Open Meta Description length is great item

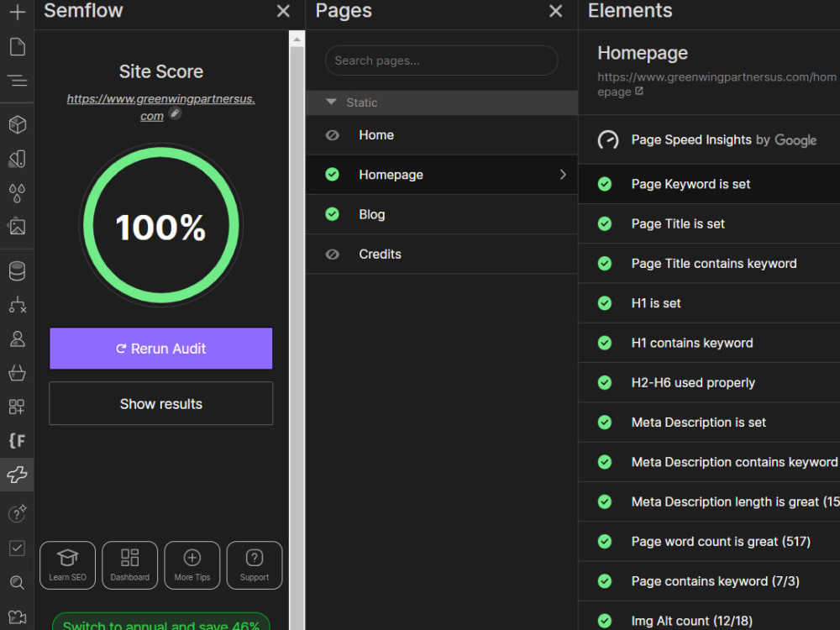tap(709, 501)
